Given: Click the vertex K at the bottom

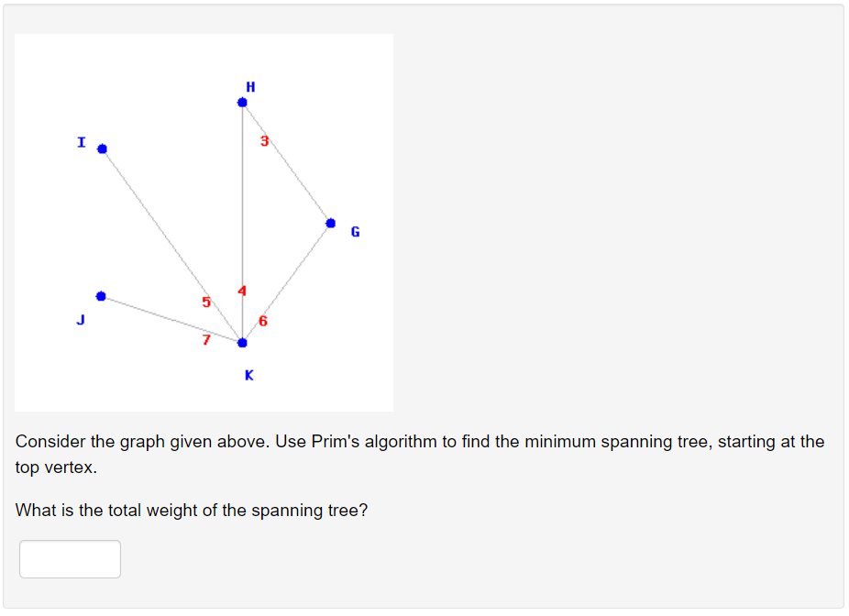Looking at the screenshot, I should pos(241,343).
